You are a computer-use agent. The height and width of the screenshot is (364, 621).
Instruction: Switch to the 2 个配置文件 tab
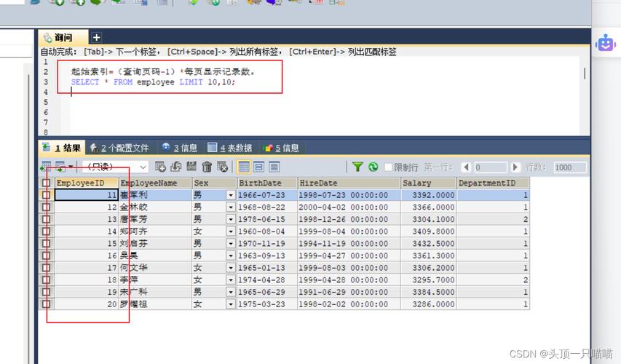tap(119, 148)
